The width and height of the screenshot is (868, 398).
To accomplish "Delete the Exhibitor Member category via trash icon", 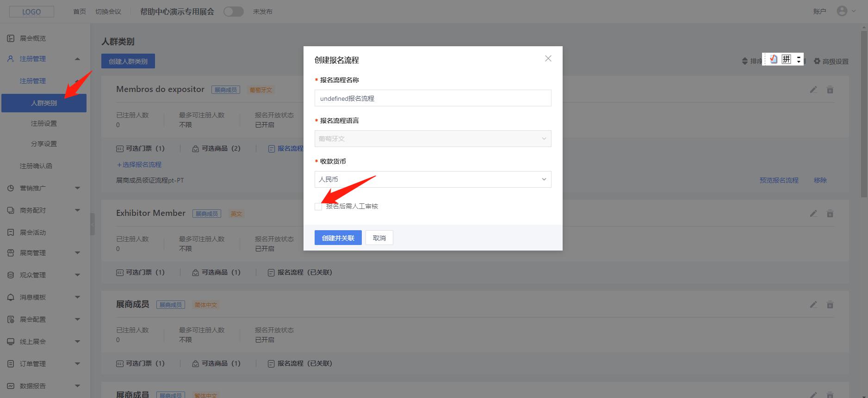I will [830, 214].
